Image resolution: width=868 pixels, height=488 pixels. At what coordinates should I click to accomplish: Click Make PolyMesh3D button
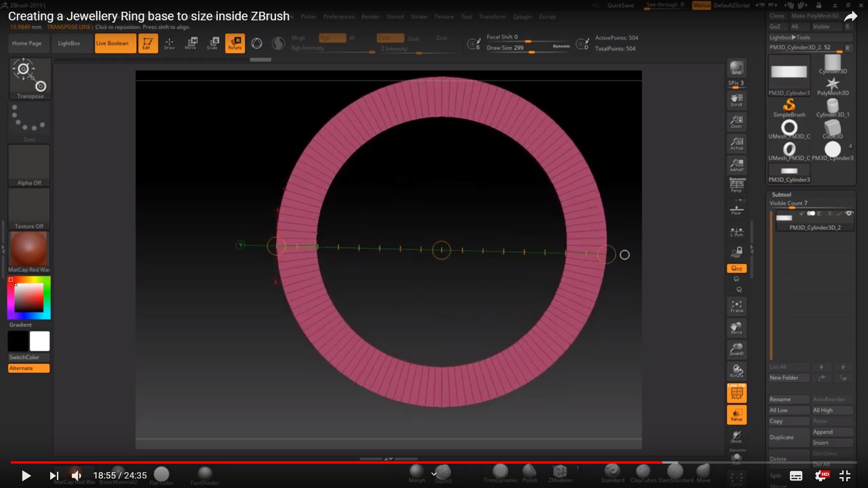[815, 16]
